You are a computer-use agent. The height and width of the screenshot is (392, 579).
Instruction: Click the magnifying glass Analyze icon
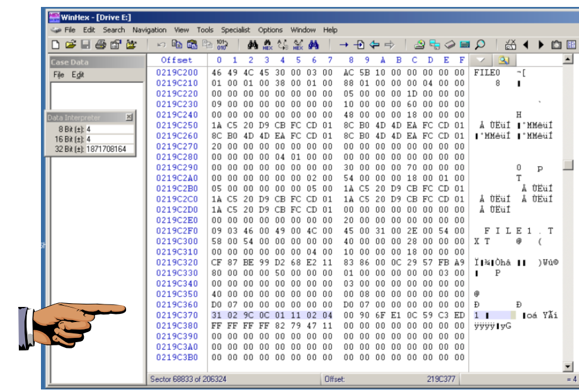(x=480, y=45)
